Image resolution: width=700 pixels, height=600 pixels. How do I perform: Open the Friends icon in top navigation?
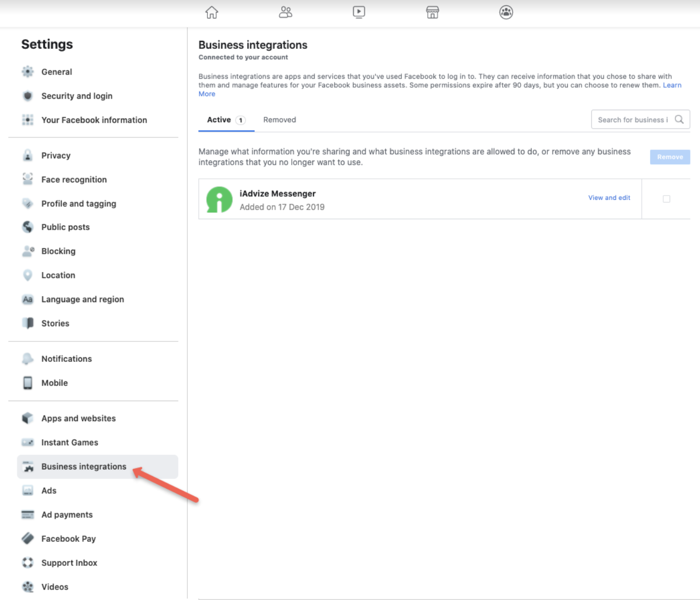[x=285, y=12]
